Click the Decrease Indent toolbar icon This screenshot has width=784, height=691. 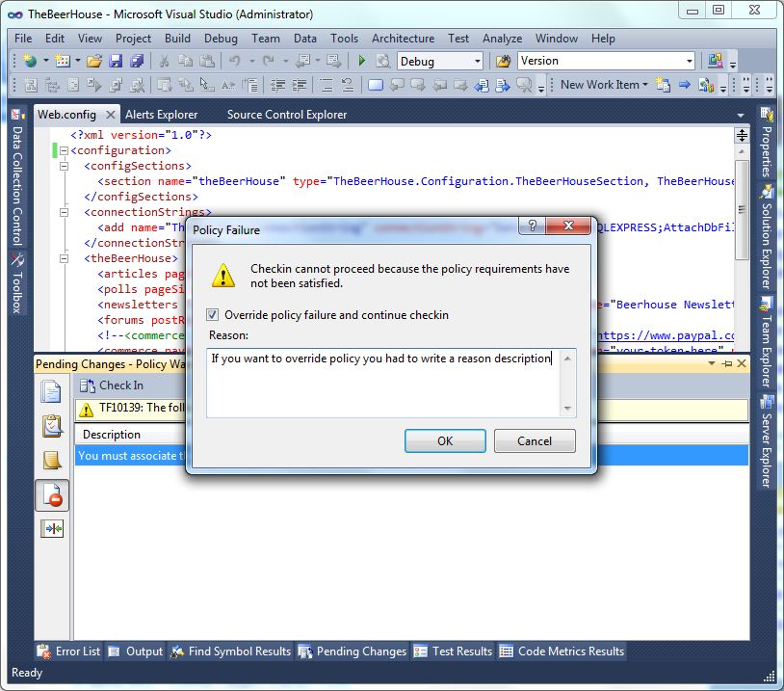(278, 85)
